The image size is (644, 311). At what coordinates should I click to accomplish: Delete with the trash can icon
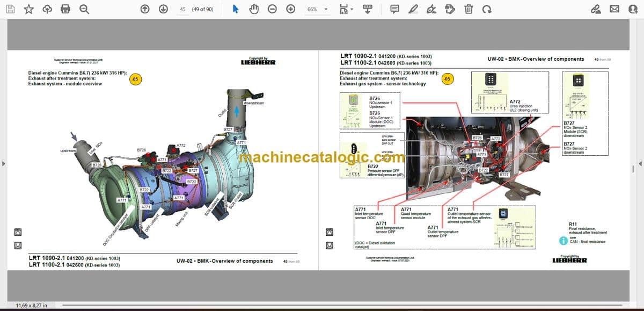469,9
